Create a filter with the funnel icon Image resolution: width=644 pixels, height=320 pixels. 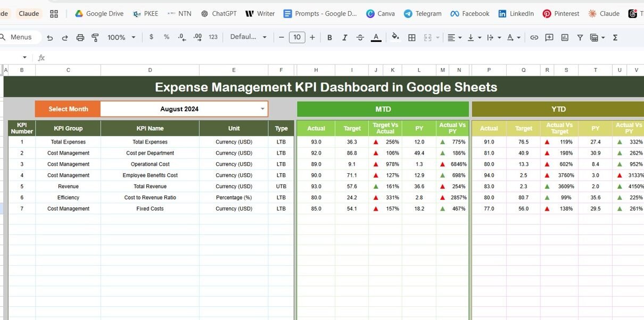[x=580, y=37]
